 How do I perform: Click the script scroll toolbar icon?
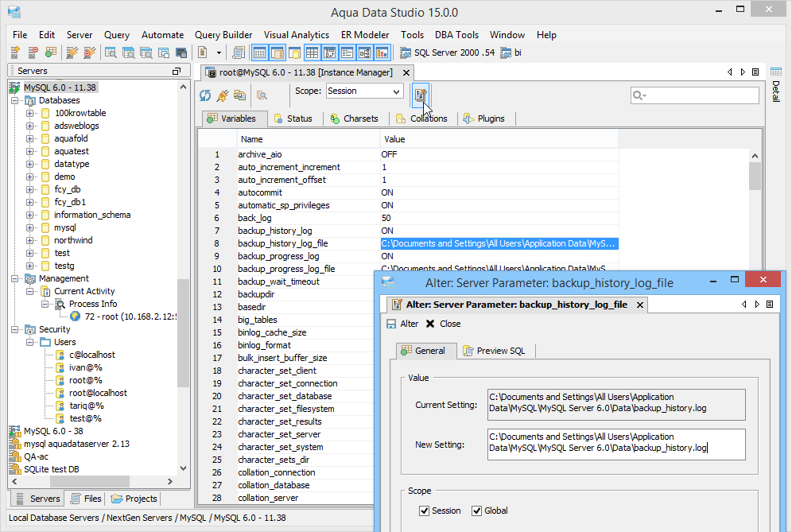coord(239,52)
